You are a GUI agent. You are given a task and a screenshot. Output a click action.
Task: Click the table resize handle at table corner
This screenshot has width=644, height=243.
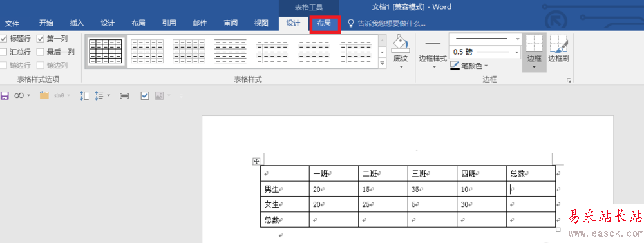[558, 230]
